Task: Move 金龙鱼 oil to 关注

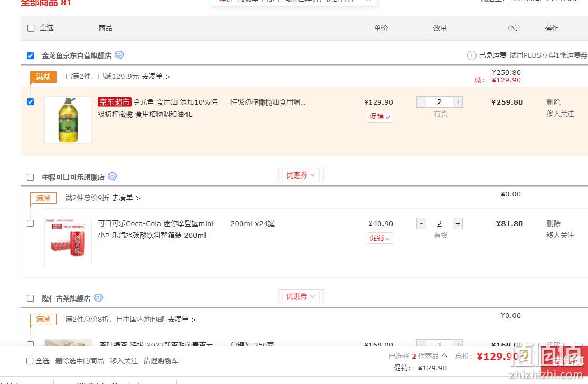Action: tap(560, 114)
